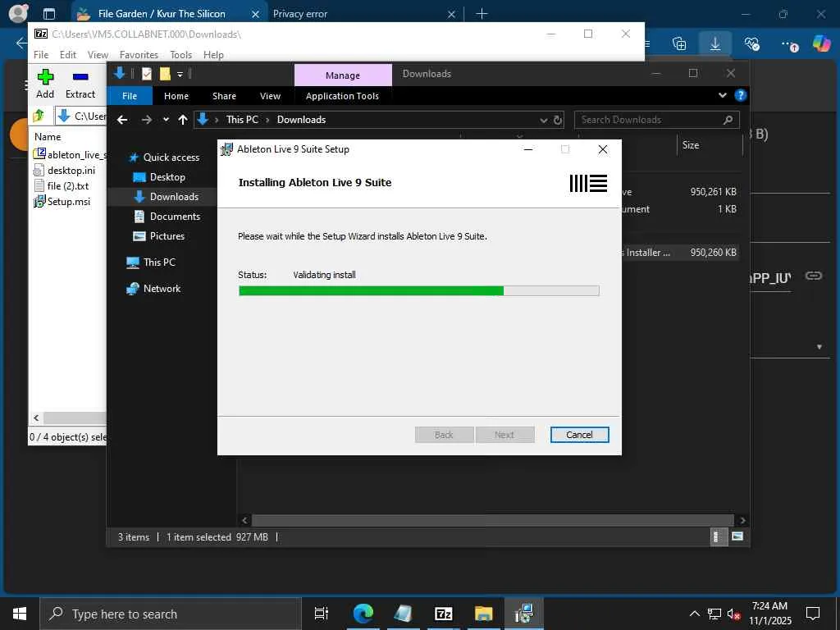Open Task View from the taskbar

tap(322, 614)
